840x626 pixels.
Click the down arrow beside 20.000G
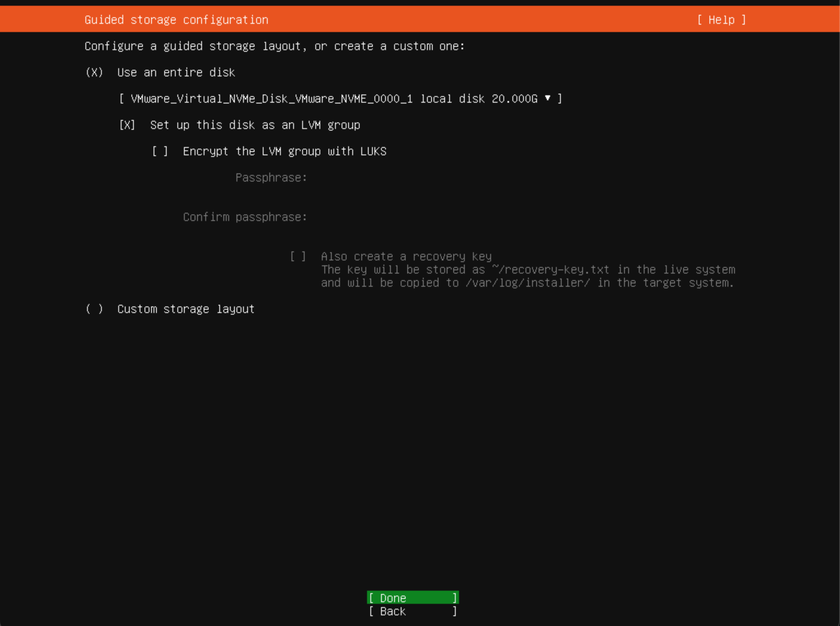(x=548, y=98)
